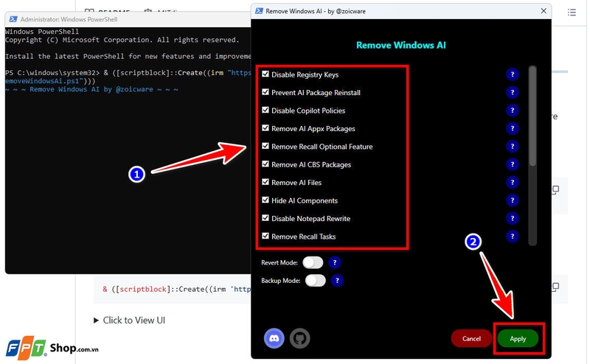Enable the Revert Mode switch
Image resolution: width=590 pixels, height=364 pixels.
click(x=313, y=262)
